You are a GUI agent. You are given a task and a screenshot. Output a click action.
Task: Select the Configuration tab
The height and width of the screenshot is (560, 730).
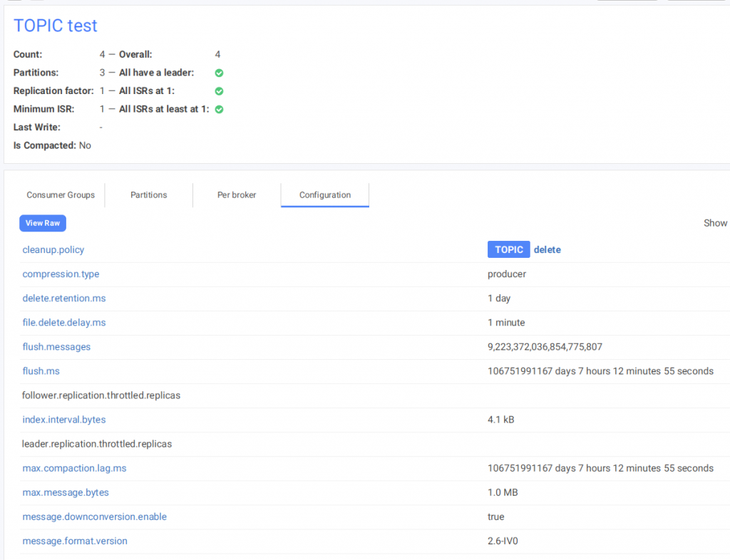325,195
